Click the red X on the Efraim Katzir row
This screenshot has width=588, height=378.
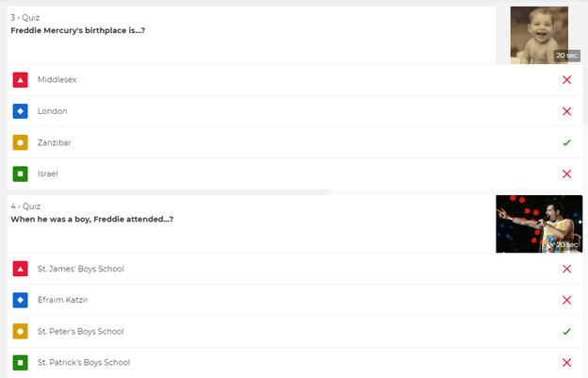coord(566,301)
